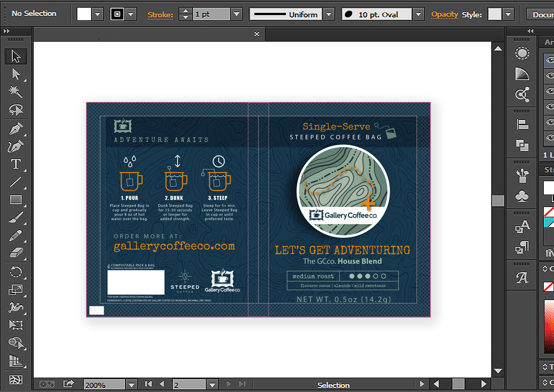This screenshot has width=554, height=392.
Task: Select the Scale tool
Action: click(16, 289)
